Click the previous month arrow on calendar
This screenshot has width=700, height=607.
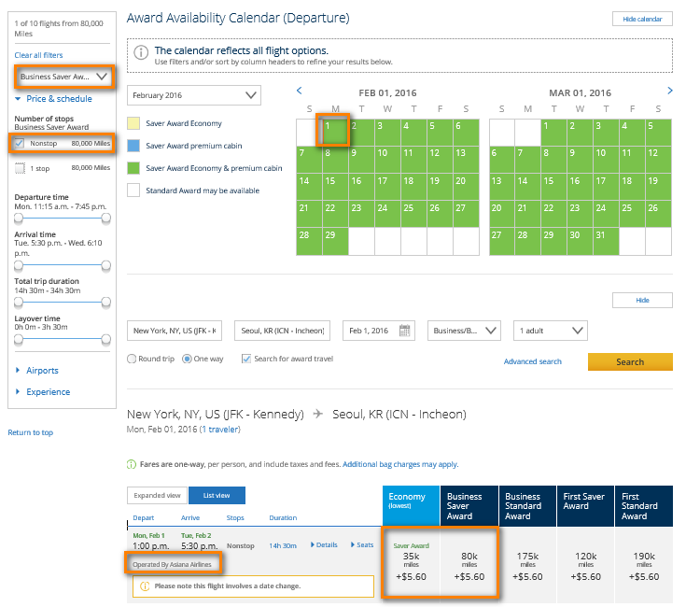click(x=300, y=91)
